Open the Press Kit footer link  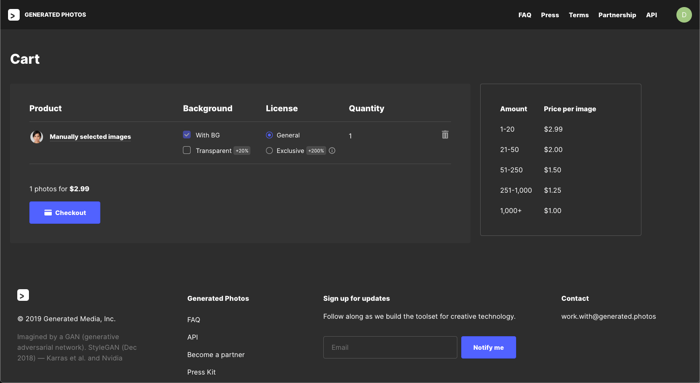coord(201,372)
